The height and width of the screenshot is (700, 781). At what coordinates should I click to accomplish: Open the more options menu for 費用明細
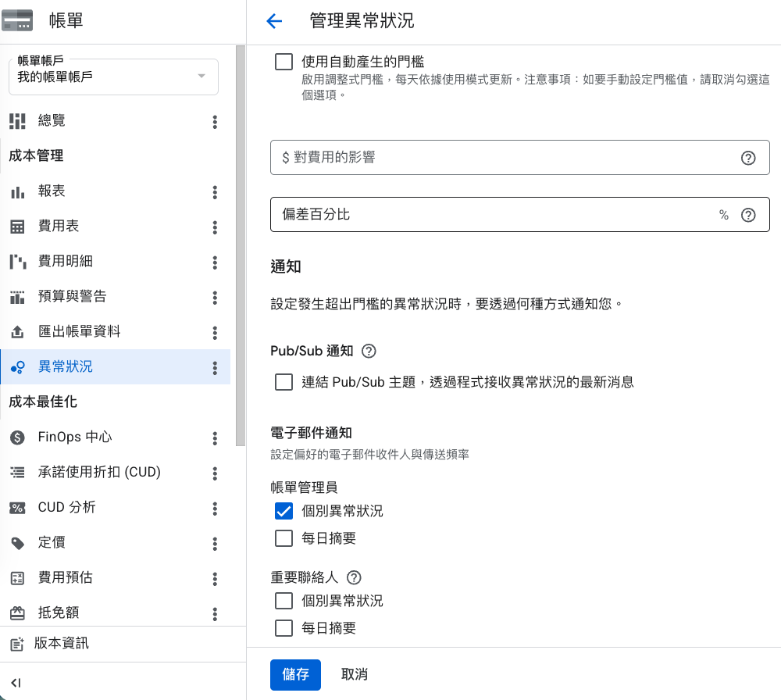point(216,262)
